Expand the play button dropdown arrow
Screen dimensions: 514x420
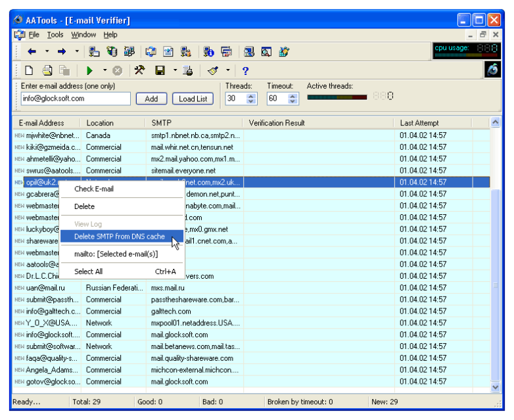coord(105,70)
